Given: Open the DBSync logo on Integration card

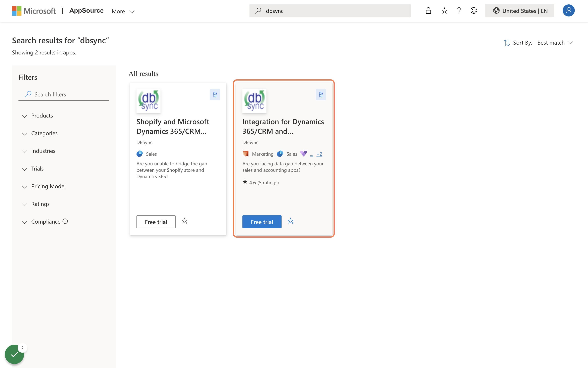Looking at the screenshot, I should click(x=254, y=101).
